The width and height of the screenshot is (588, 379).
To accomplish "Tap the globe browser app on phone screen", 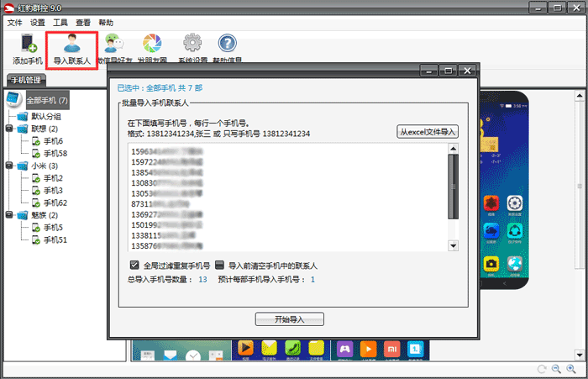I will pos(515,264).
